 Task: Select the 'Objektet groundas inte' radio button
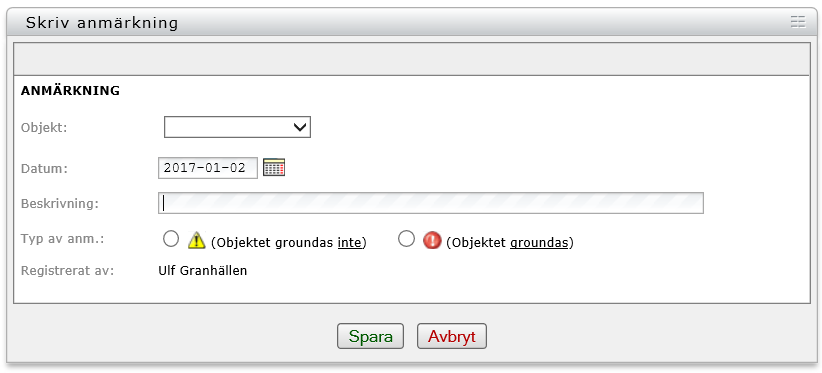[x=170, y=239]
